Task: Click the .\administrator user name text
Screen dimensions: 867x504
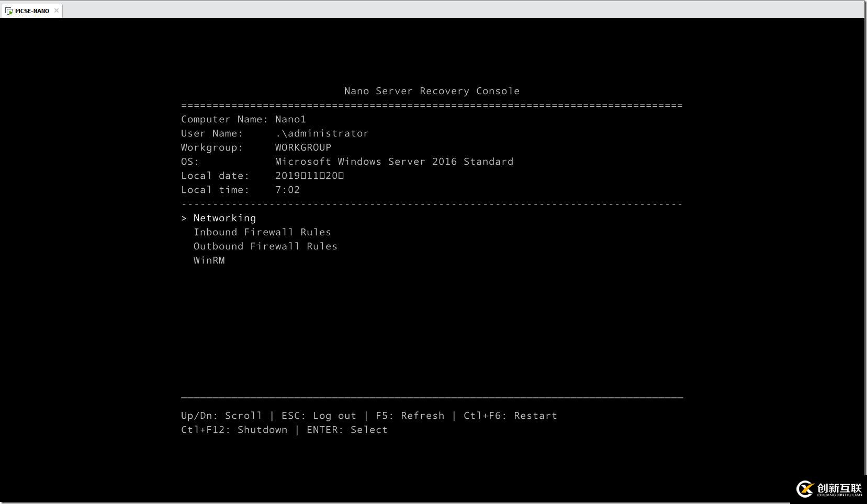Action: tap(322, 133)
